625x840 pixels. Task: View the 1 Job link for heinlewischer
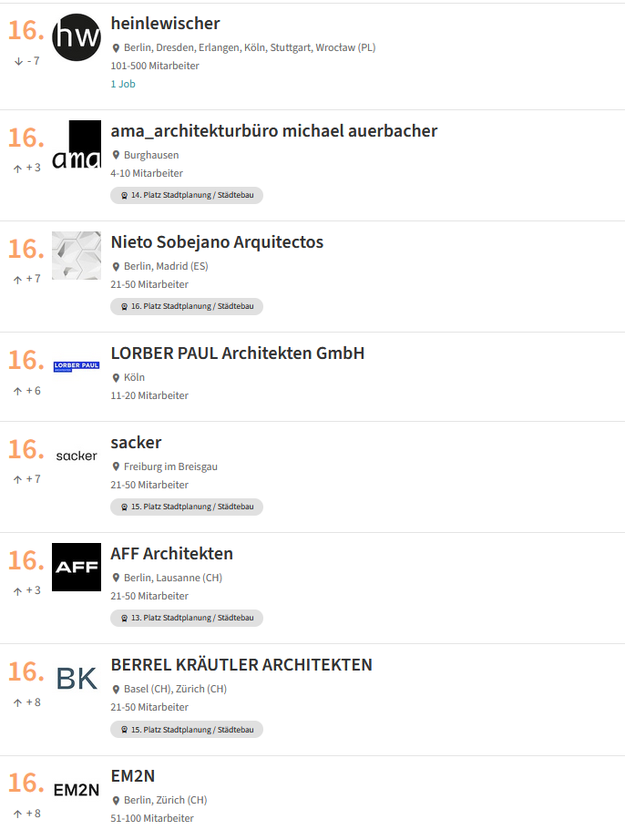coord(123,84)
